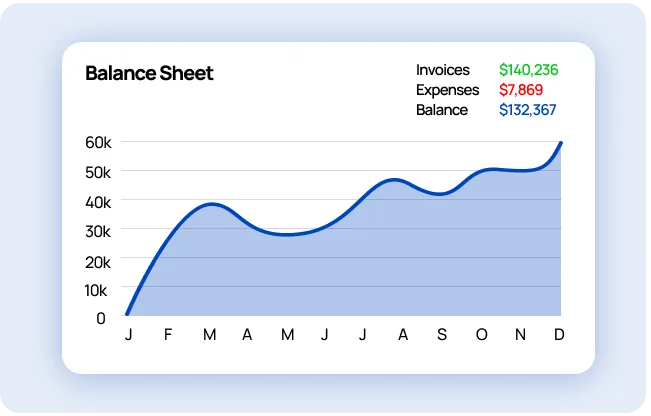Select the Invoices label

[x=443, y=70]
